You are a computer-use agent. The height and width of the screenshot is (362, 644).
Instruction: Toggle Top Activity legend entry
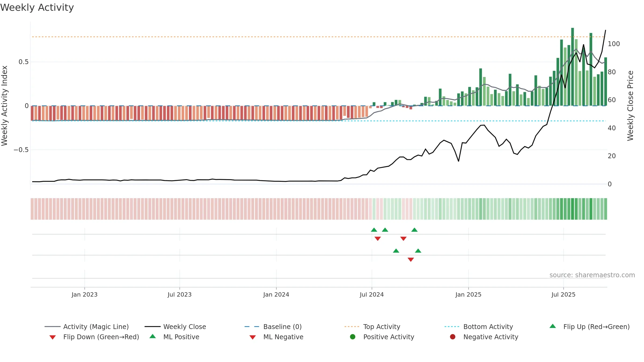pos(372,327)
